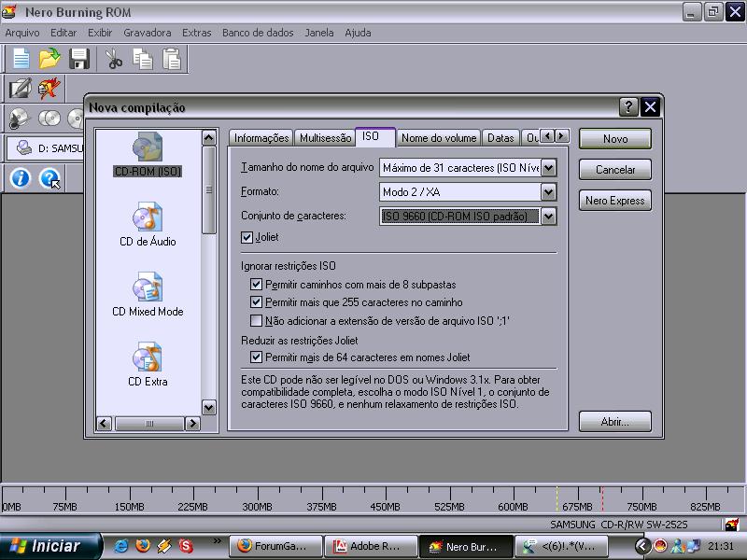Screen dimensions: 747x560
Task: Click the red capacity marker on the scale
Action: click(x=602, y=498)
